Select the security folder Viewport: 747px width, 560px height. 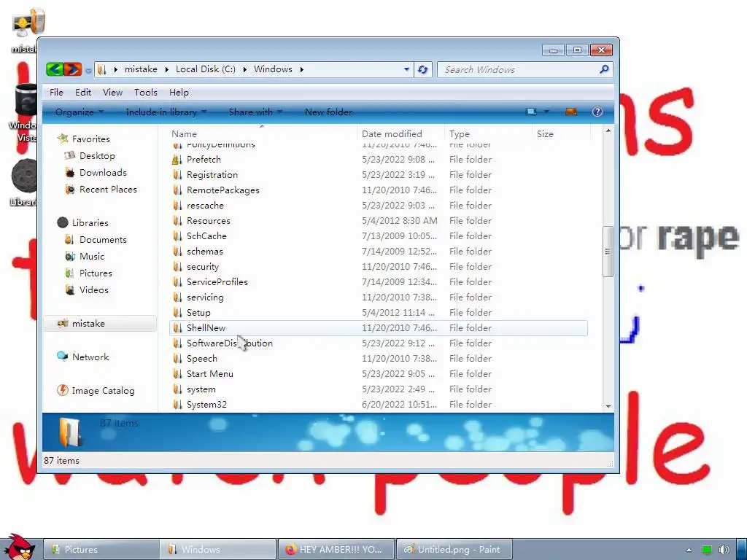379,267
